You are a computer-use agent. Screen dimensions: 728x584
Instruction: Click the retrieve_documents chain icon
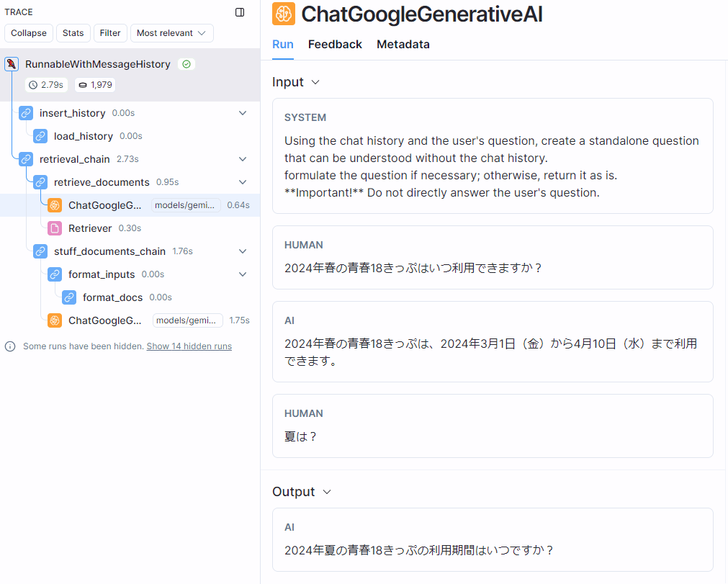pos(40,182)
